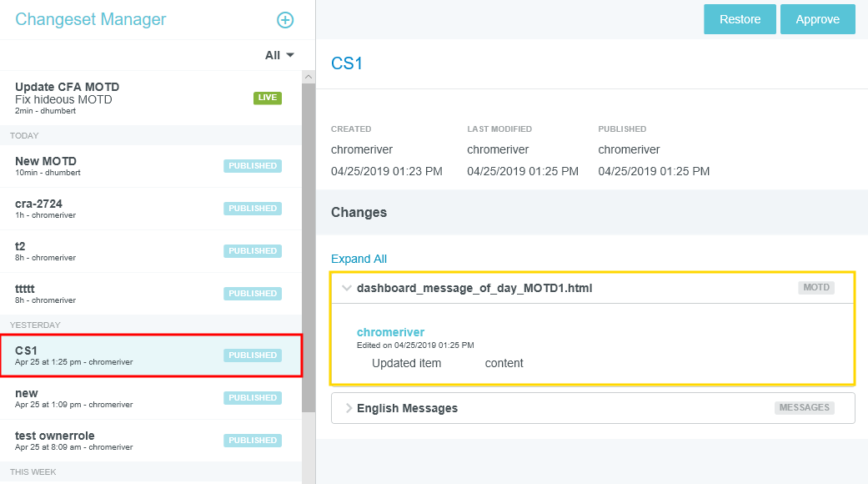Click the chromeriver editor name link
This screenshot has width=868, height=484.
tap(390, 332)
